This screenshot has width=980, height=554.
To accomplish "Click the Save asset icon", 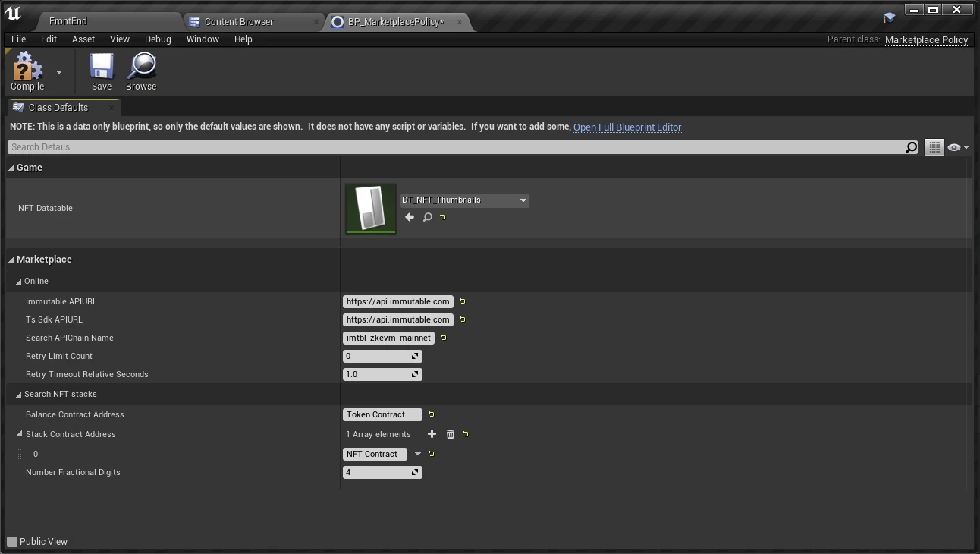I will point(102,67).
